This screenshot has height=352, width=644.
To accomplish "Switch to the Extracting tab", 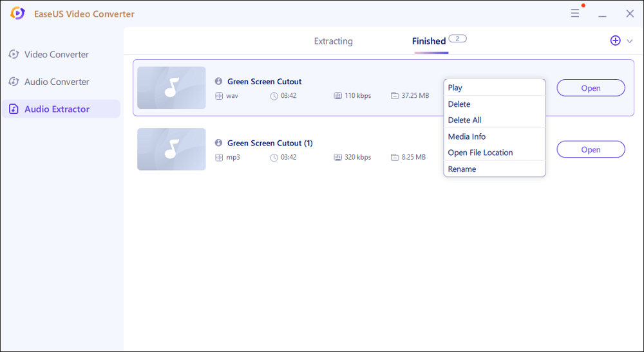I will coord(333,41).
